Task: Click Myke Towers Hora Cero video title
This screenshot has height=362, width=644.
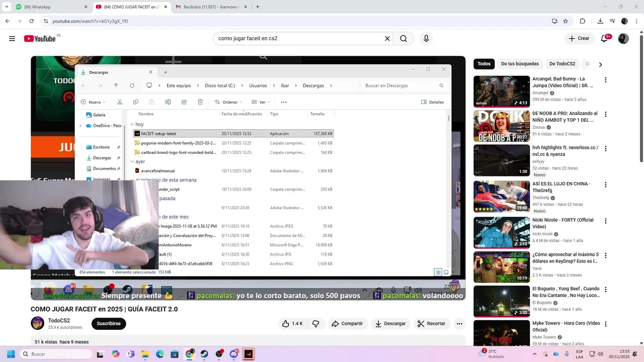Action: 566,326
